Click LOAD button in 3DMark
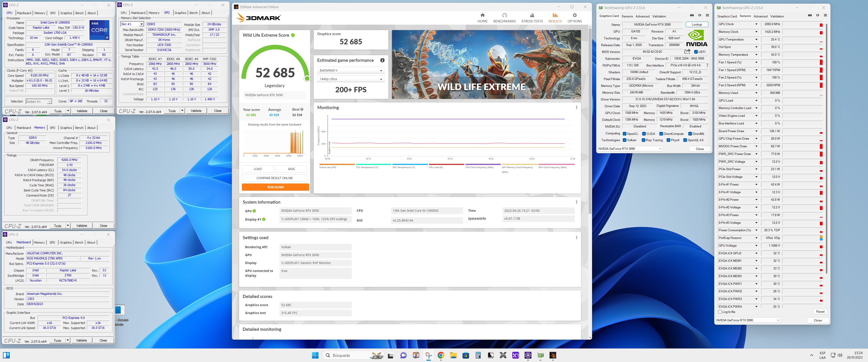 [258, 169]
